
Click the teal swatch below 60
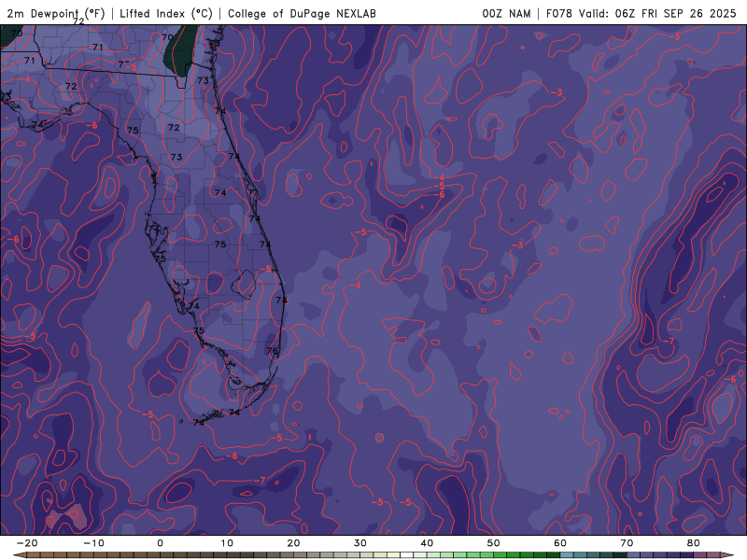(x=567, y=555)
